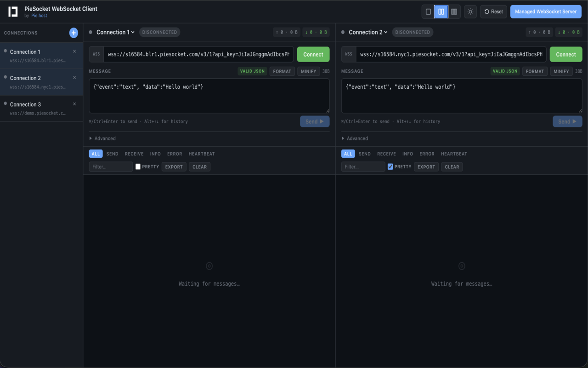
Task: Select ERROR filter tab in Connection 2 pane
Action: point(427,154)
